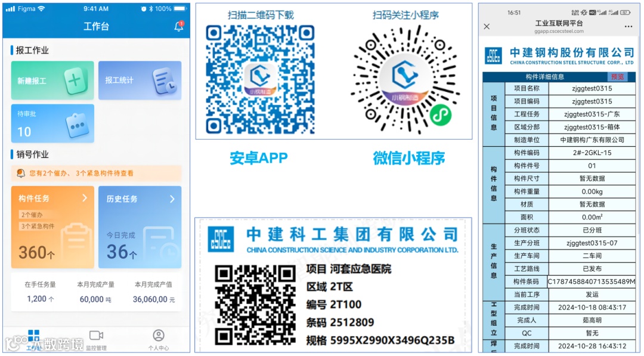Click the 微信小程序 label

click(x=408, y=158)
